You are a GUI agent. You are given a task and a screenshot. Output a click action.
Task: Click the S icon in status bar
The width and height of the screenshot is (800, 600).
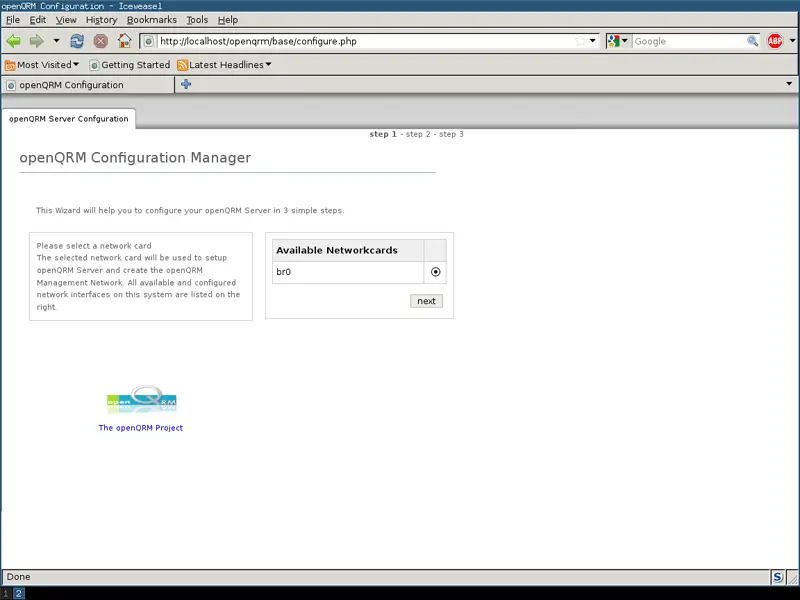[x=778, y=577]
